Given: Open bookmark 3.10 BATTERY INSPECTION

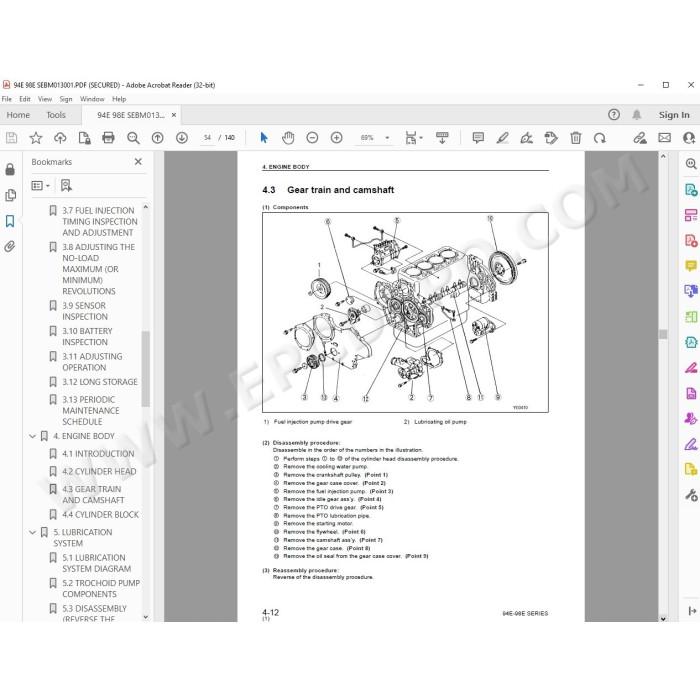Looking at the screenshot, I should click(x=87, y=337).
